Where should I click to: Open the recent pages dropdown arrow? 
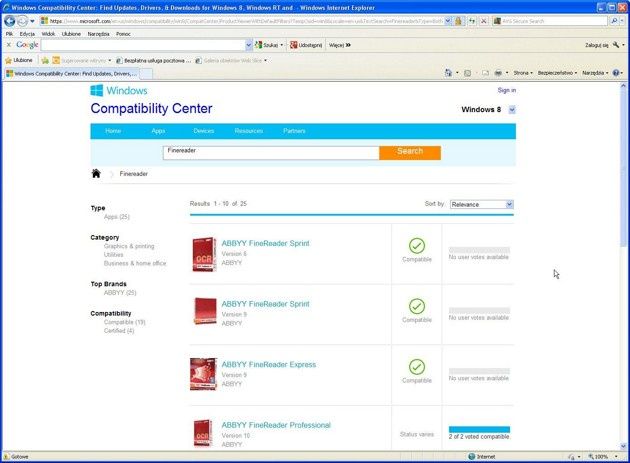pos(32,21)
